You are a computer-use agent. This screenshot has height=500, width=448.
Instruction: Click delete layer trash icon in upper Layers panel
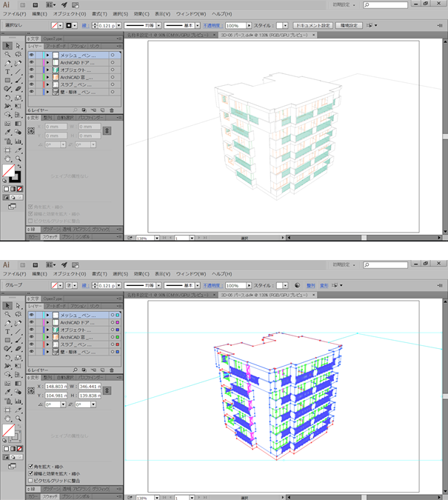tap(111, 110)
